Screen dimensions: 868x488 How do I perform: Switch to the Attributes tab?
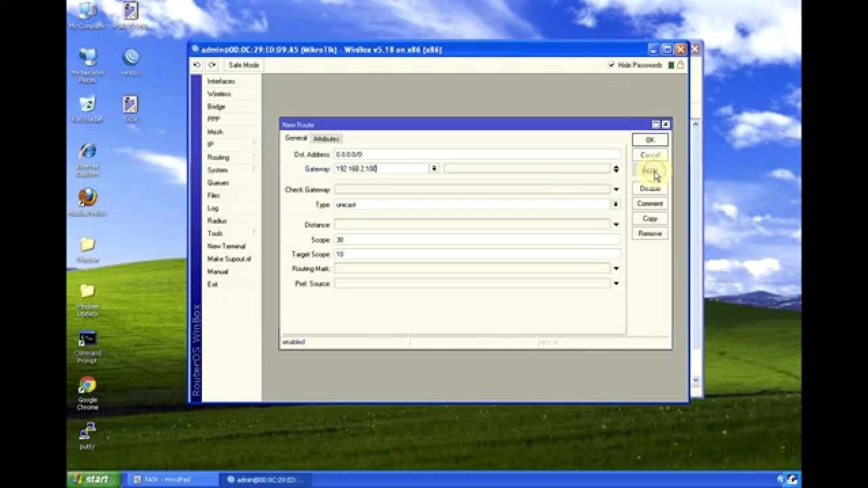325,139
